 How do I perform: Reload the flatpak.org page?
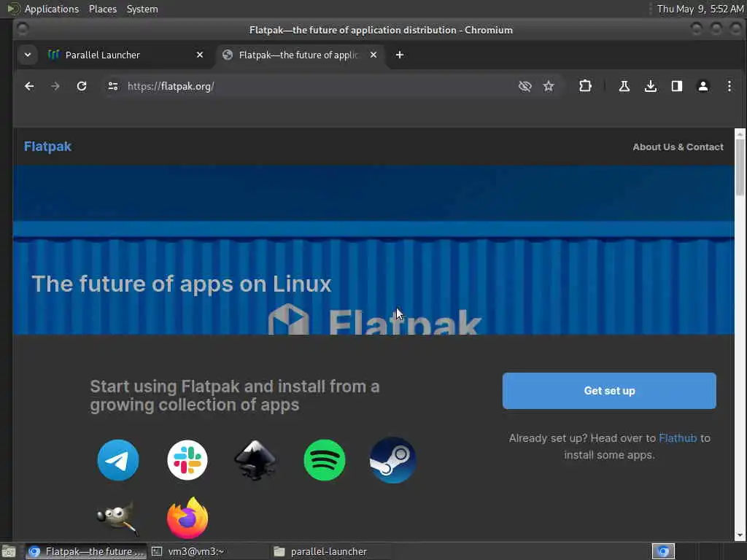point(82,86)
